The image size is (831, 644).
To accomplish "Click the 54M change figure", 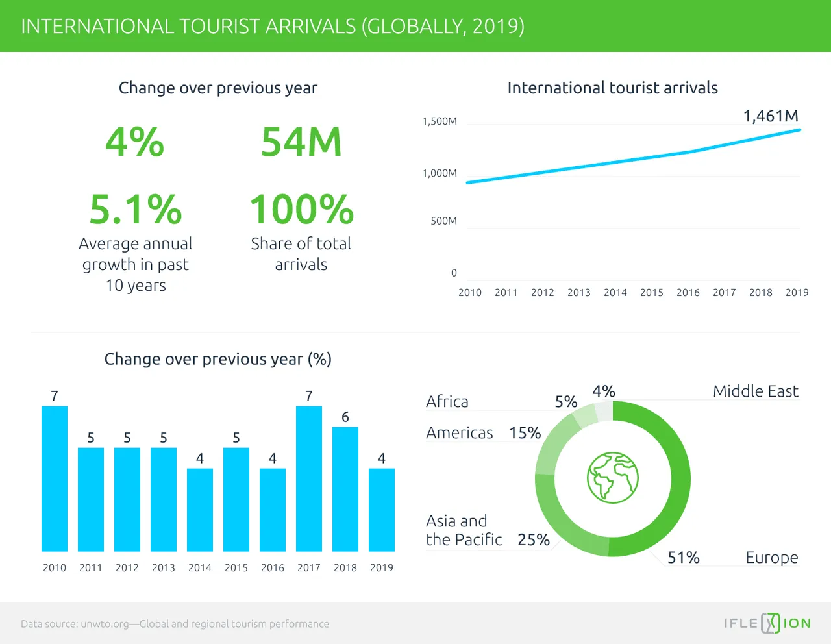I will point(301,142).
